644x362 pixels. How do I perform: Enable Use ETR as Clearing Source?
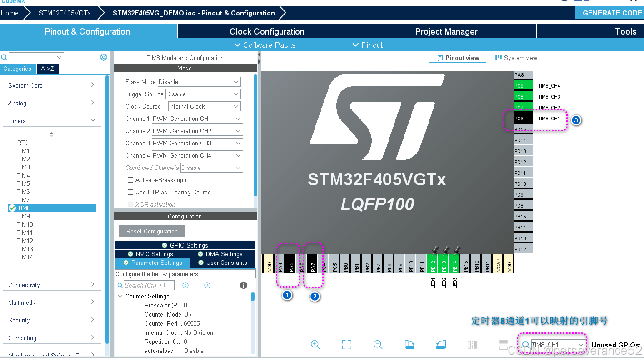[130, 192]
